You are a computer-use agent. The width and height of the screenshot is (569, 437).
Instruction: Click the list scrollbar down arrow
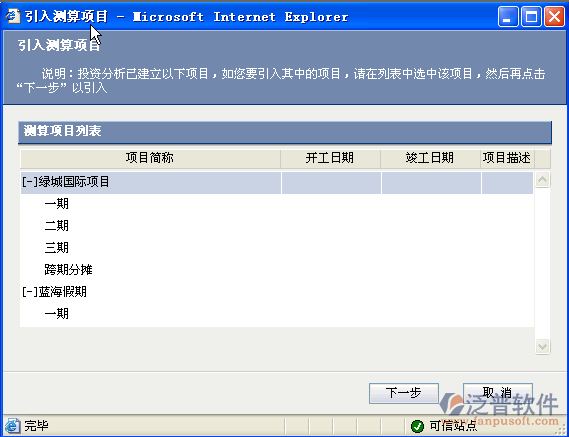pos(543,346)
